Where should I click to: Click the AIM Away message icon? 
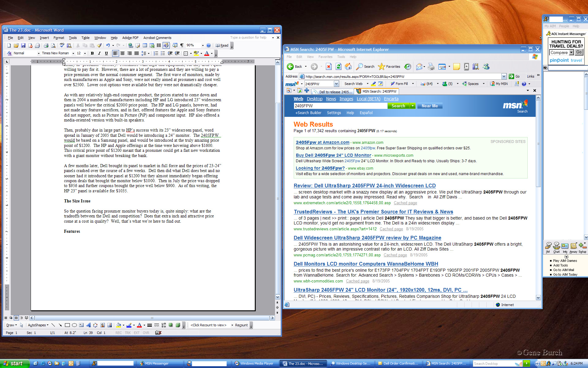pyautogui.click(x=573, y=247)
